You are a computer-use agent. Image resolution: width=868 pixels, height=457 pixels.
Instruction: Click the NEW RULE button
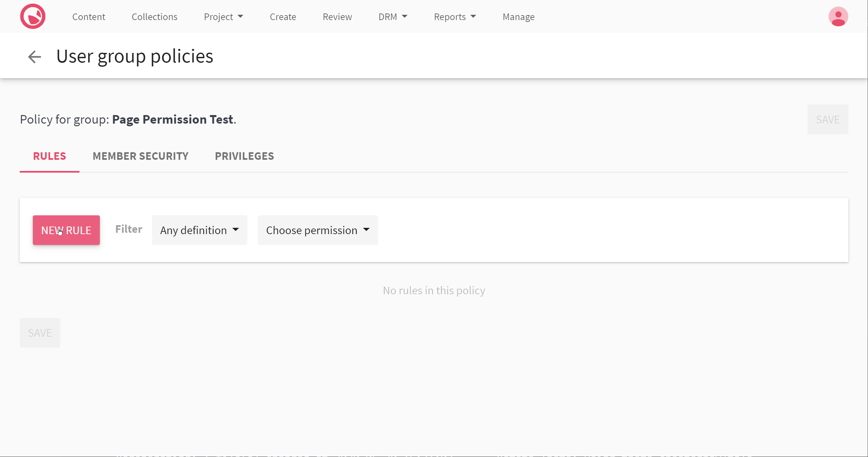click(66, 230)
